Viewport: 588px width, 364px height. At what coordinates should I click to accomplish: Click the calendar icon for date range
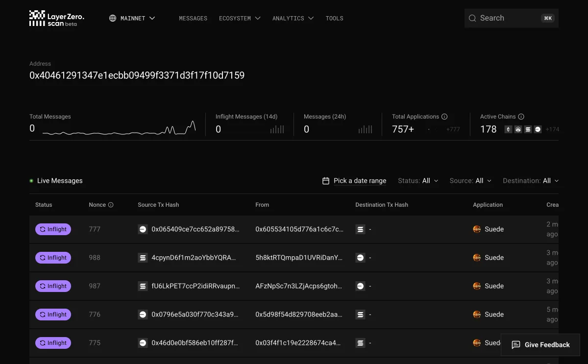tap(326, 181)
